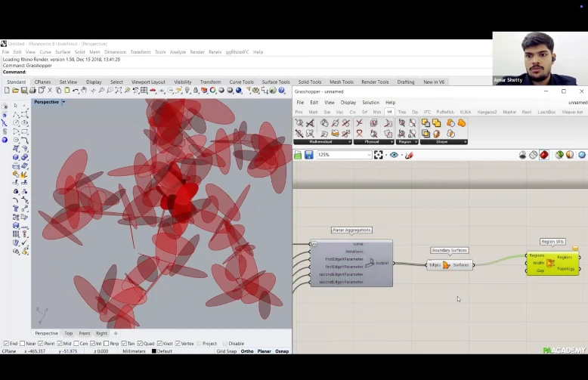Toggle the eye preview icon in Grasshopper toolbar
The height and width of the screenshot is (380, 588).
tap(394, 155)
